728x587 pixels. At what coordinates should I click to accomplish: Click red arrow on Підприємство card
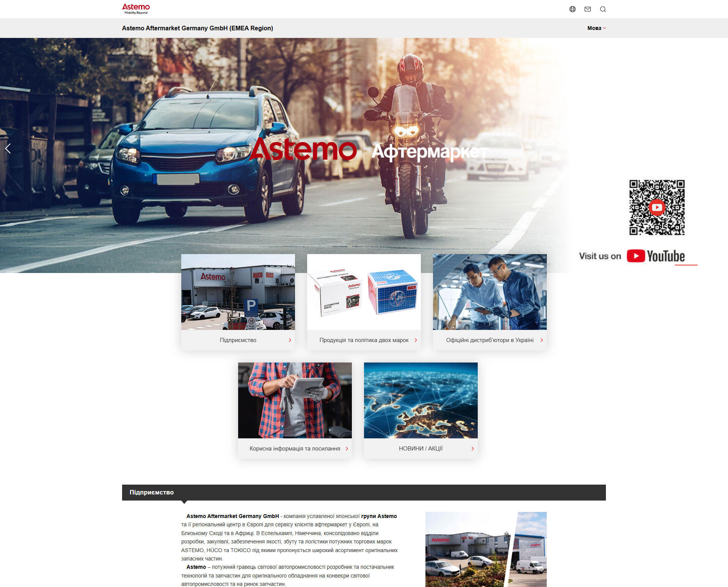pos(290,340)
